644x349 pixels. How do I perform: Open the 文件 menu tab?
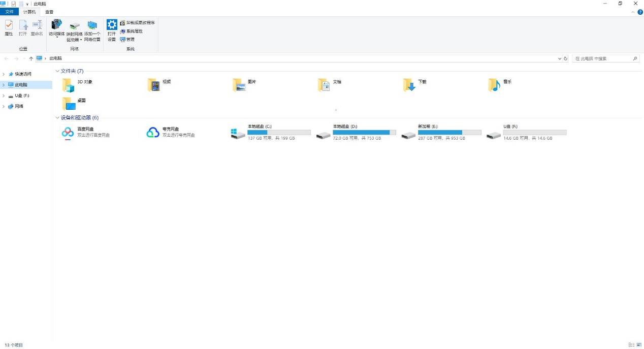pos(9,12)
